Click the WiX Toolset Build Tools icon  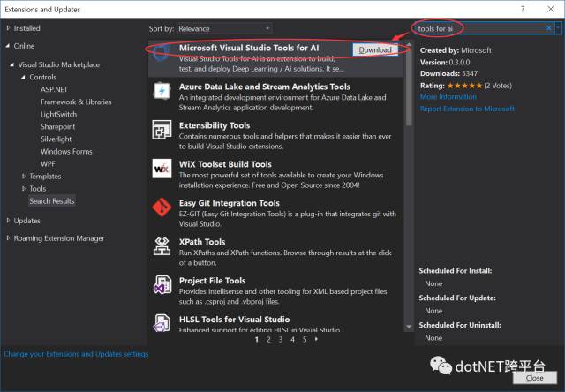click(162, 169)
